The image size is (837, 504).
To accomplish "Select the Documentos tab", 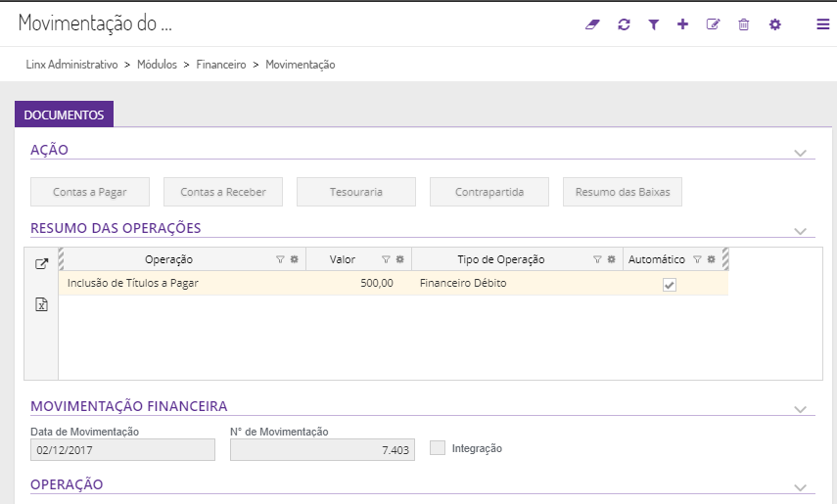I will point(64,115).
